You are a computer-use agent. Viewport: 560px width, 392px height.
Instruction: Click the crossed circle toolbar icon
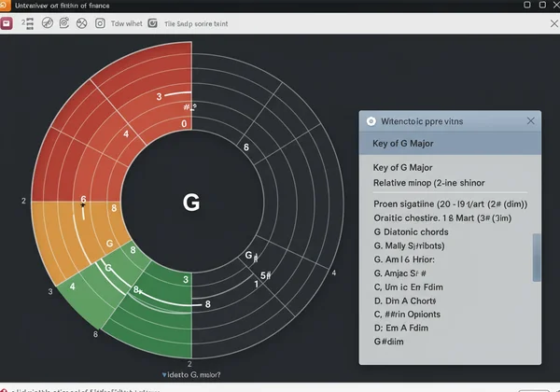[82, 23]
